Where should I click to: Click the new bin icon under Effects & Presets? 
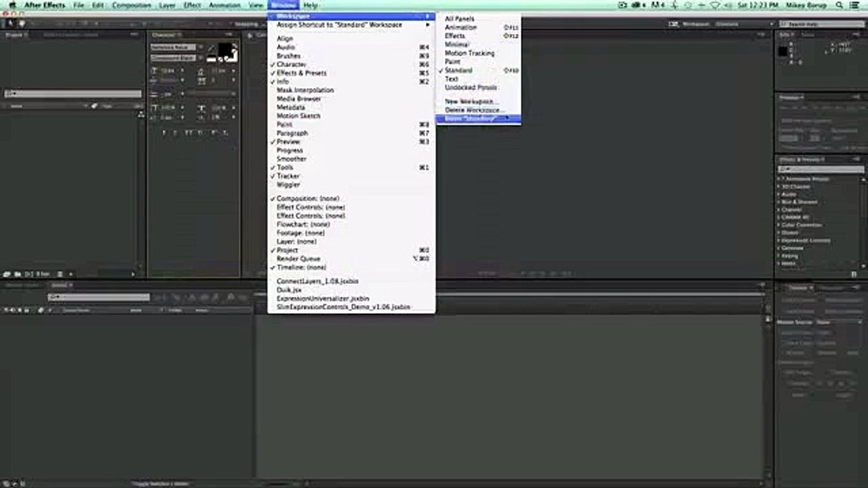click(x=854, y=274)
